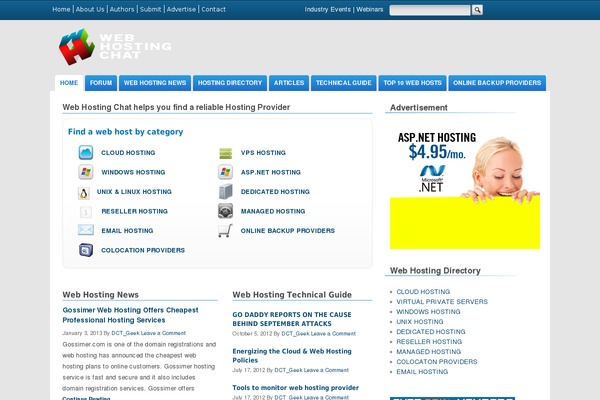Open the Hosting Directory tab
This screenshot has height=400, width=600.
point(230,83)
